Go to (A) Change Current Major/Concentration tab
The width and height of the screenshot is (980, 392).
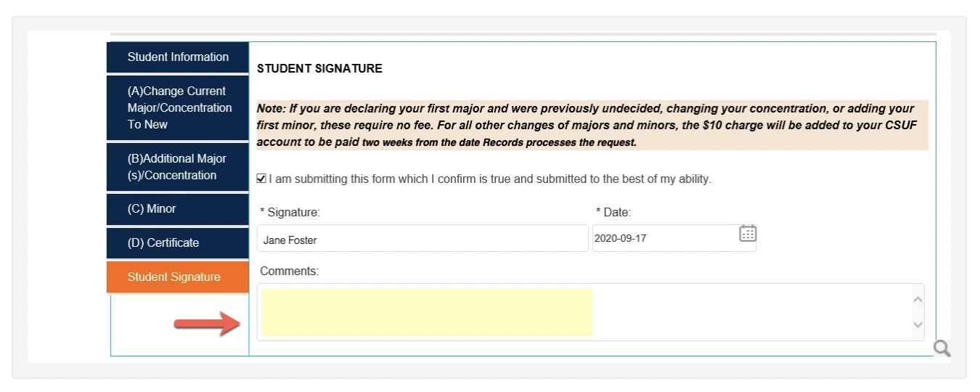coord(178,107)
